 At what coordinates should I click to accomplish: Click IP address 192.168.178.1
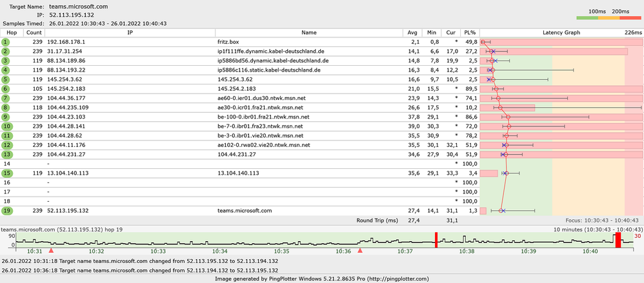[66, 42]
